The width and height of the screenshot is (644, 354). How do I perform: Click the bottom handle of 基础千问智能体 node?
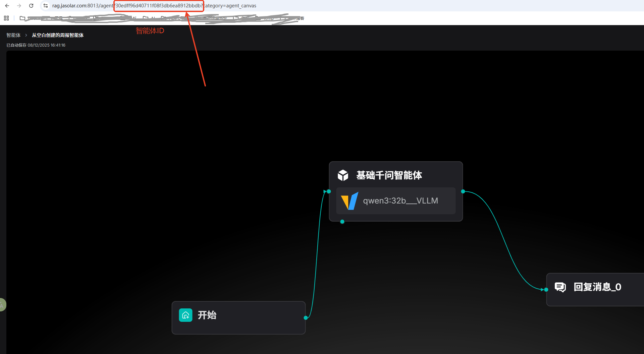pyautogui.click(x=342, y=222)
